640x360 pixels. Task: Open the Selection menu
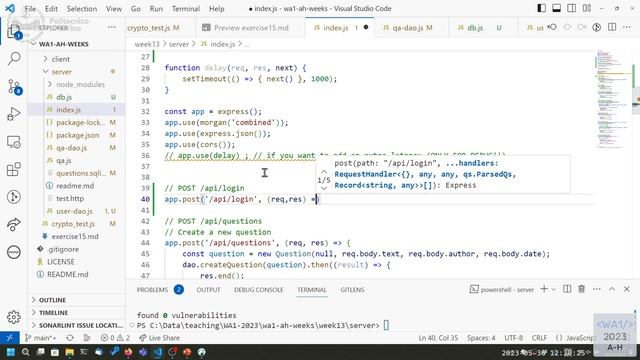tap(82, 9)
